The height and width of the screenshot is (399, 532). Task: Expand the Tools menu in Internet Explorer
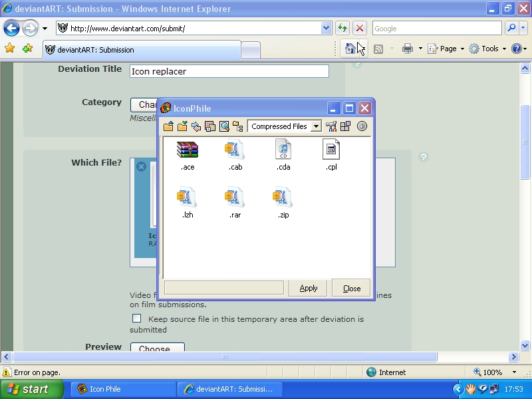(x=489, y=49)
